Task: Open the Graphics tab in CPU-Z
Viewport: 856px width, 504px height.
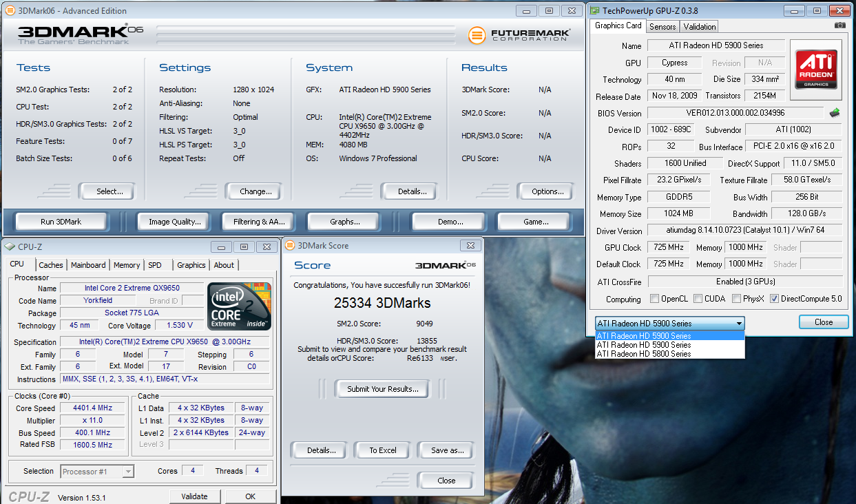Action: click(191, 265)
